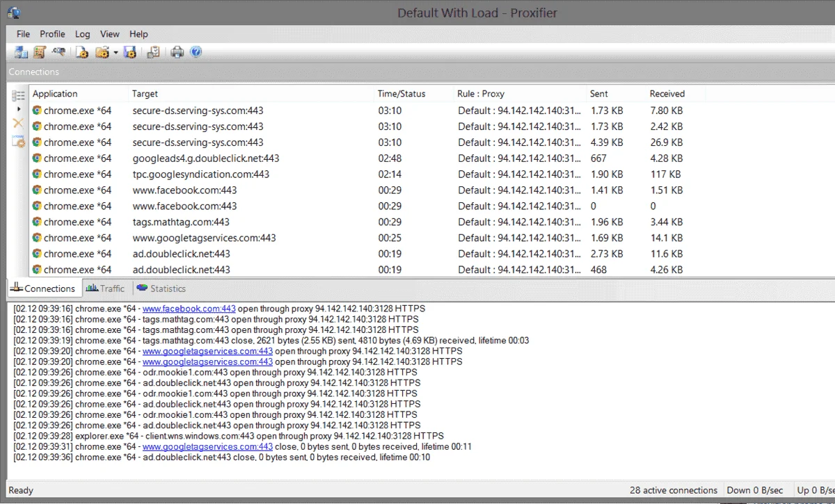Open the Help question mark icon

click(196, 52)
